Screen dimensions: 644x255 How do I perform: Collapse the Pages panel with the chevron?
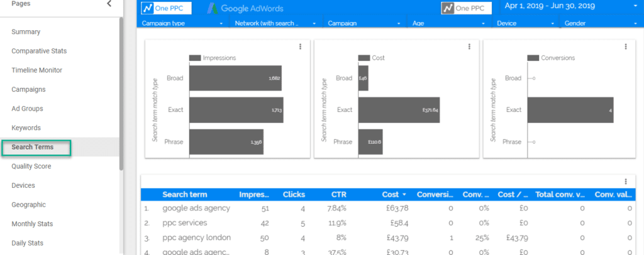(109, 4)
